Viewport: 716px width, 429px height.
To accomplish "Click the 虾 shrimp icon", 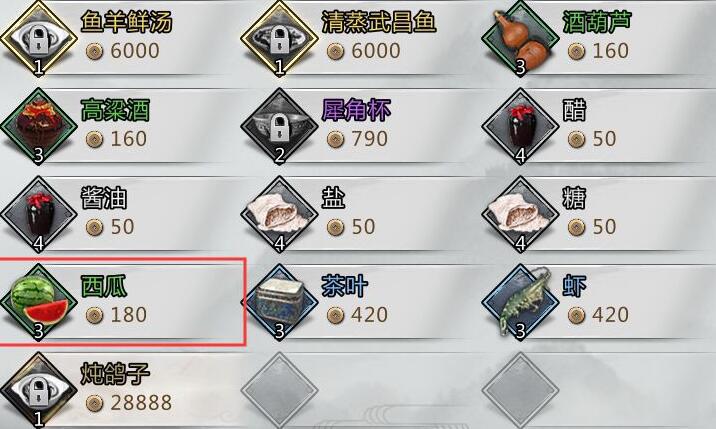I will [521, 302].
